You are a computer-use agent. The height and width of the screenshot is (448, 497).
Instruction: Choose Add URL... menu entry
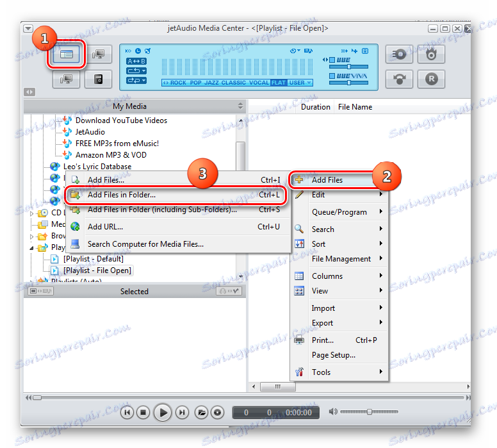[178, 227]
